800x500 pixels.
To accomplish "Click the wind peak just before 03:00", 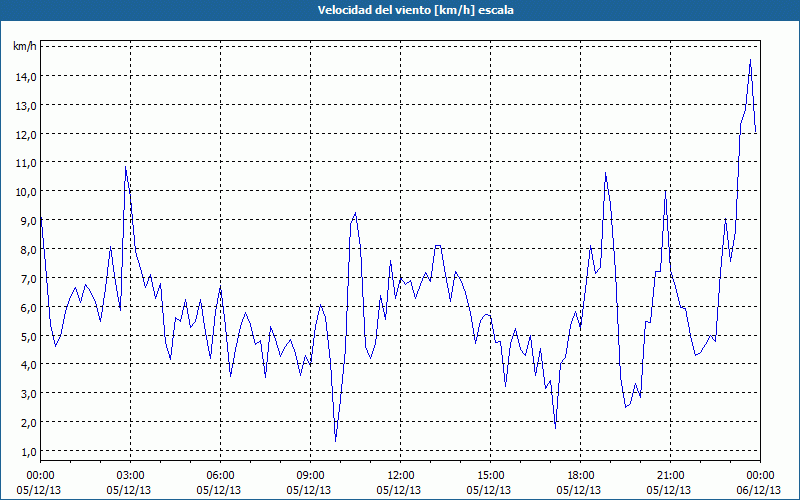I will (x=126, y=167).
